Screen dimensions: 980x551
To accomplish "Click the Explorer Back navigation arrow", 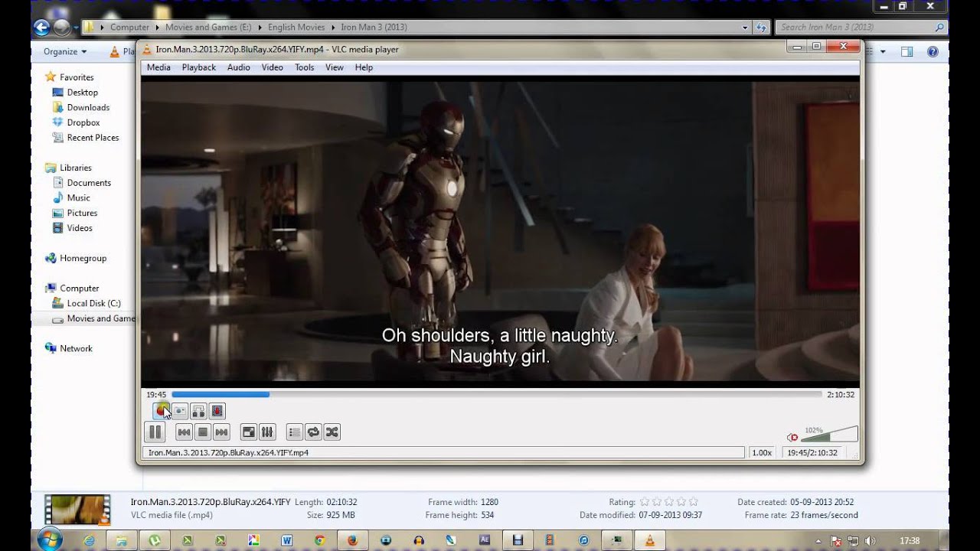I will coord(42,28).
